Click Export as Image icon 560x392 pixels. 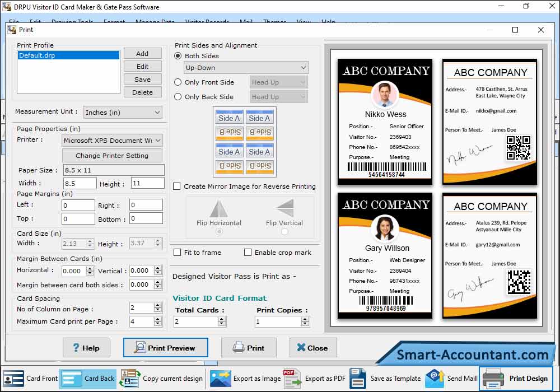(x=220, y=379)
